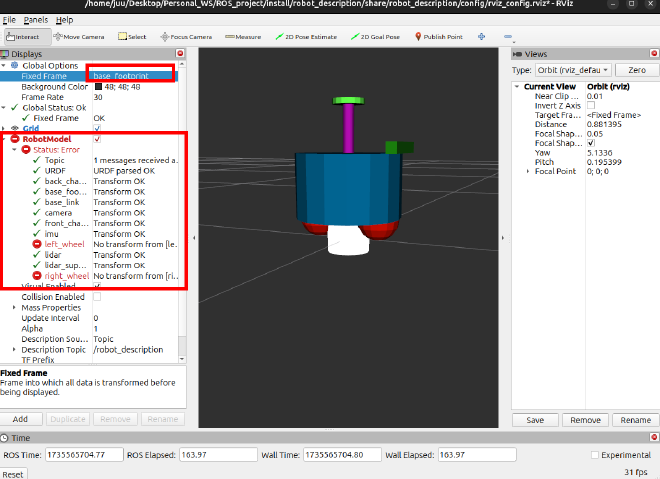This screenshot has width=660, height=479.
Task: Choose the Publish Point tool
Action: pos(439,37)
